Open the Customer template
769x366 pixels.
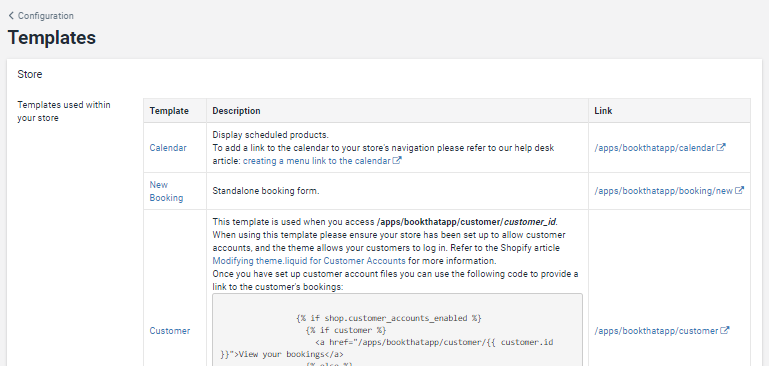[170, 331]
